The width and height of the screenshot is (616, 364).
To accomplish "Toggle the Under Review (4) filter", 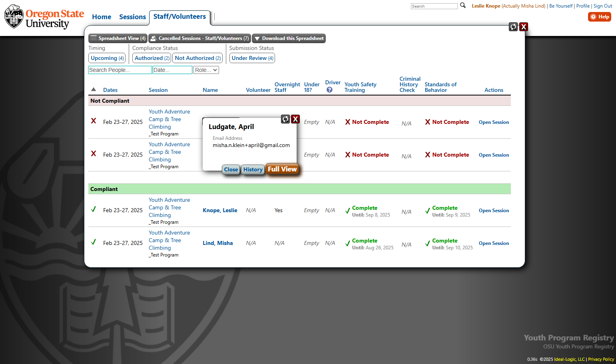I will (252, 58).
